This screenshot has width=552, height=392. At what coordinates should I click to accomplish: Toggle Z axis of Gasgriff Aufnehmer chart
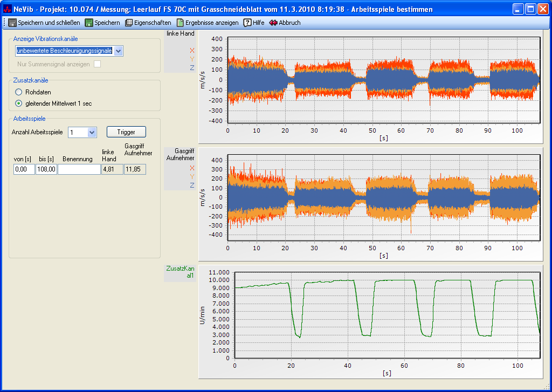point(191,185)
